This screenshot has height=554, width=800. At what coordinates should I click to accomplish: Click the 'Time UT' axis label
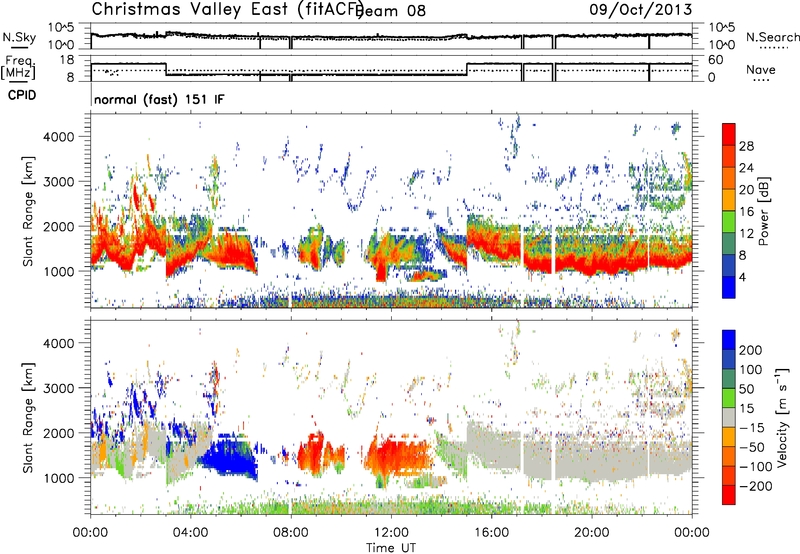[391, 547]
